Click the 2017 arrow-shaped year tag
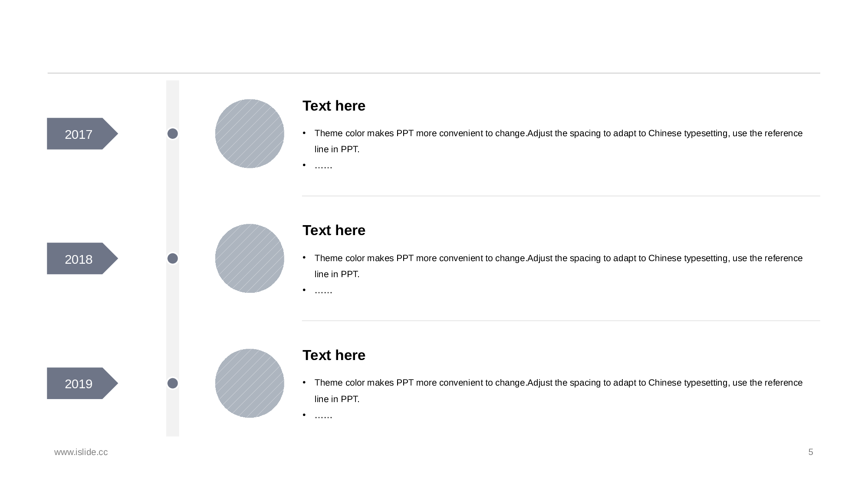This screenshot has height=488, width=868. 79,134
